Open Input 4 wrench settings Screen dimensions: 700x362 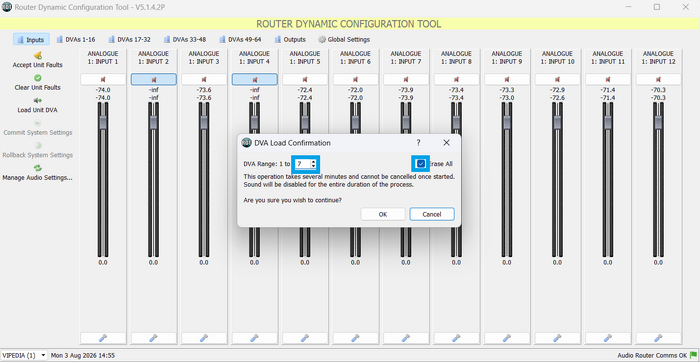[254, 338]
